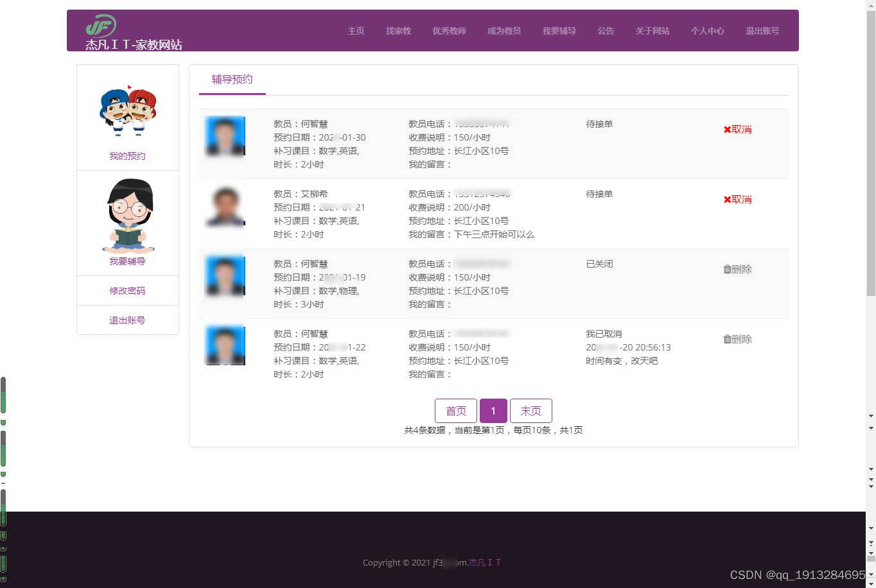
Task: Click 我要辅导 sidebar link text
Action: [127, 261]
